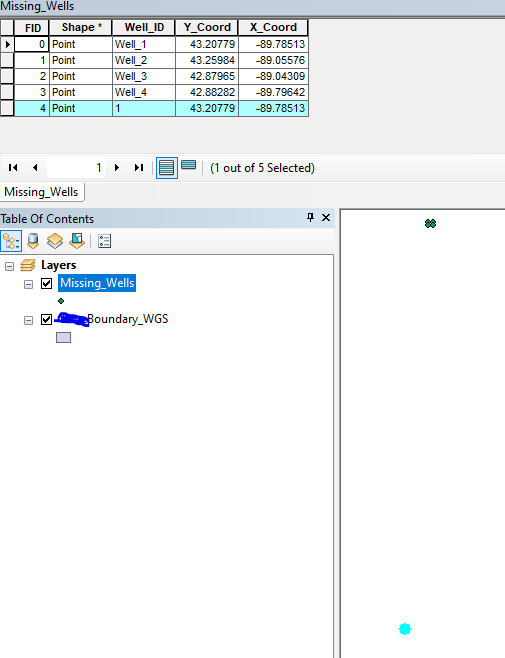Show all records view button
This screenshot has width=505, height=658.
[167, 168]
